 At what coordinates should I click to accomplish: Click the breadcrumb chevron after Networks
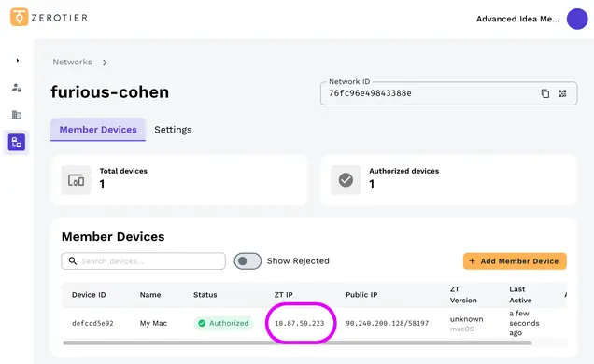pos(105,63)
